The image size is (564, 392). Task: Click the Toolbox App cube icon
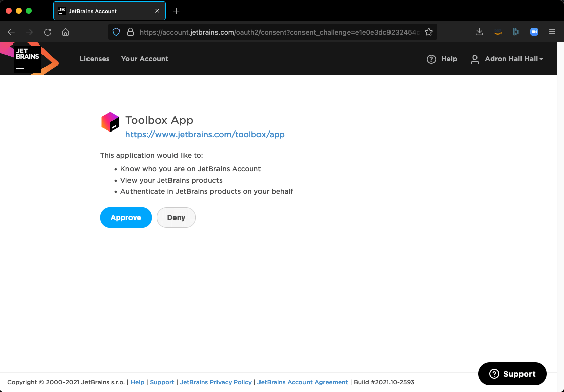pos(110,122)
